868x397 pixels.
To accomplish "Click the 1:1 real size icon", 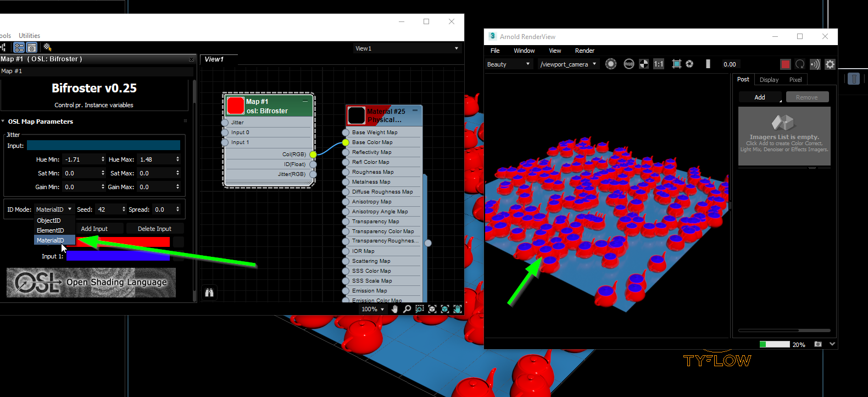I will [x=659, y=64].
